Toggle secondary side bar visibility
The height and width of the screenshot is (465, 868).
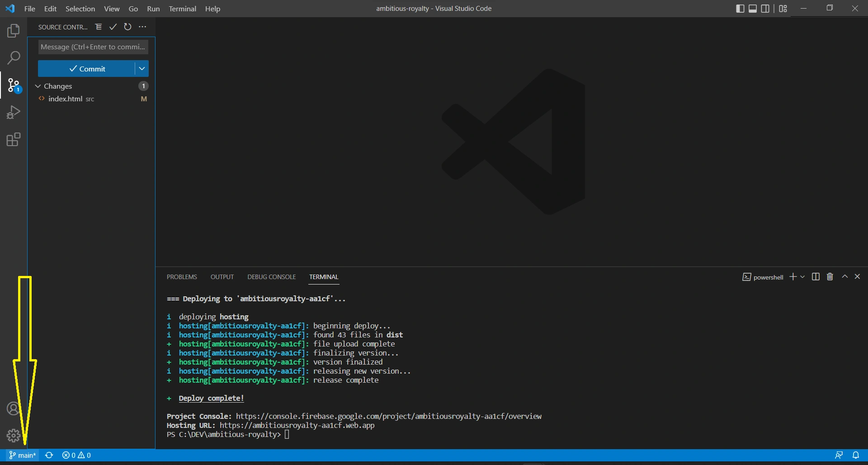[x=765, y=9]
